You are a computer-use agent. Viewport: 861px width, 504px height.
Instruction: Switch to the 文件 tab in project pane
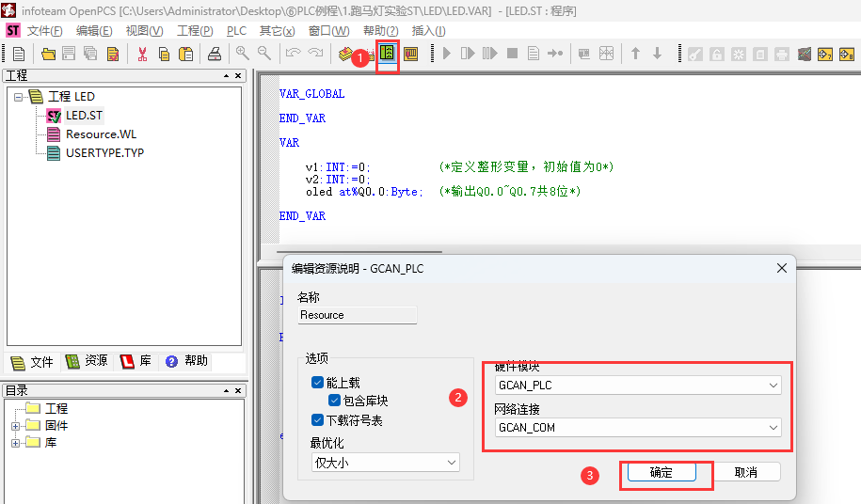tap(33, 362)
